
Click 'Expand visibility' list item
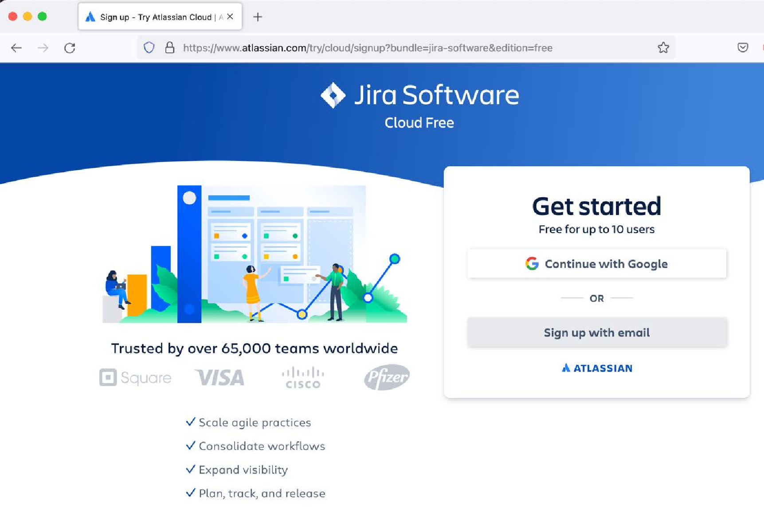(243, 470)
